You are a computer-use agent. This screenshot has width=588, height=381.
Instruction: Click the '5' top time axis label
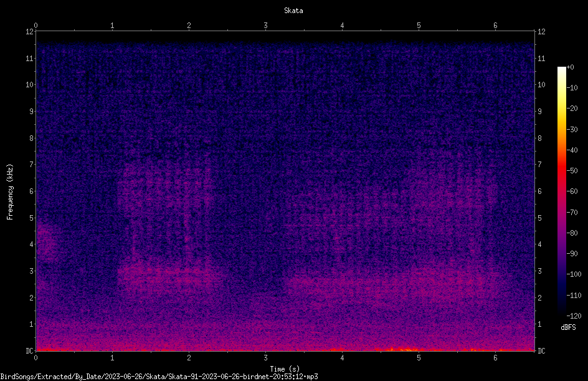click(419, 26)
